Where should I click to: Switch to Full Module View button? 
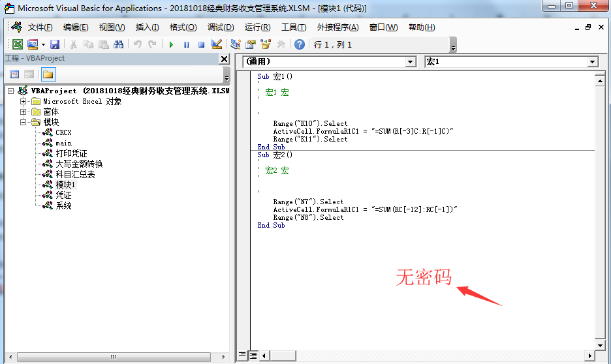point(253,356)
